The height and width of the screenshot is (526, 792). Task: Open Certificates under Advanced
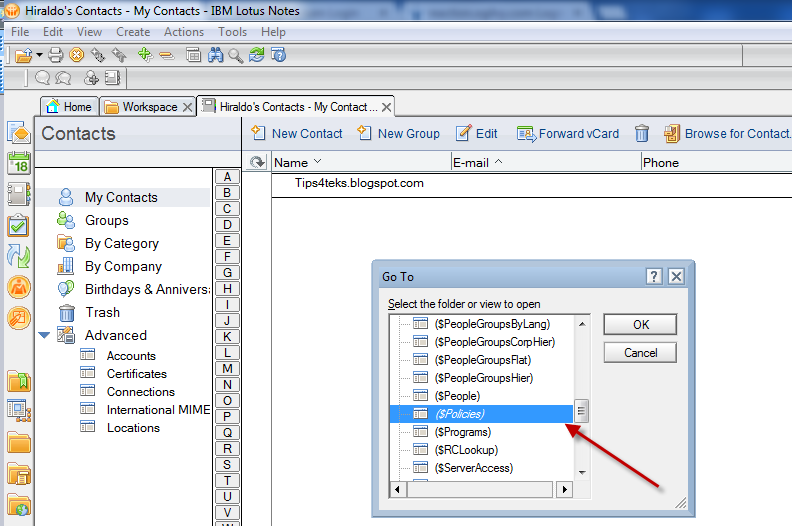click(x=136, y=374)
